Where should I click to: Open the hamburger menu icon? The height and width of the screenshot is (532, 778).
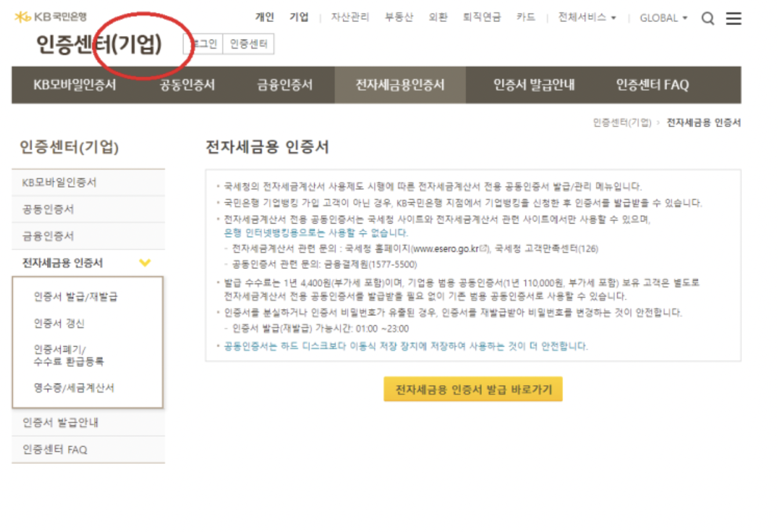[733, 18]
